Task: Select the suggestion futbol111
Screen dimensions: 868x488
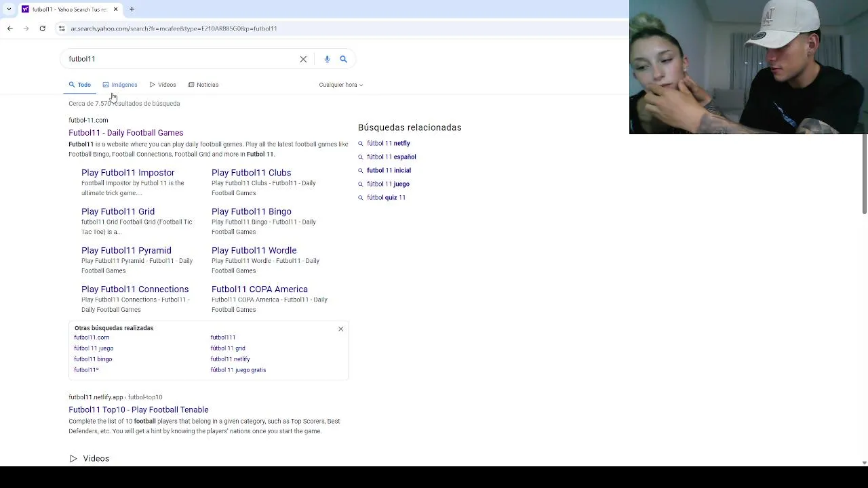Action: pos(223,338)
